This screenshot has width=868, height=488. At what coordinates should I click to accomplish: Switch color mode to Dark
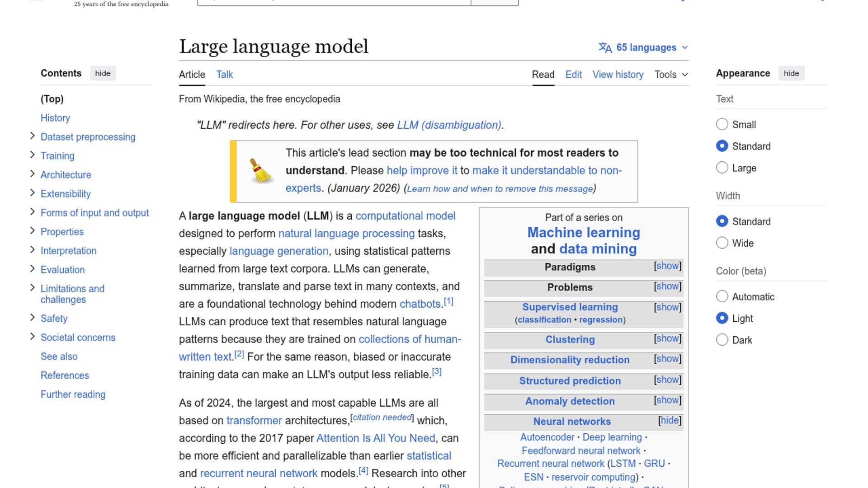tap(722, 340)
